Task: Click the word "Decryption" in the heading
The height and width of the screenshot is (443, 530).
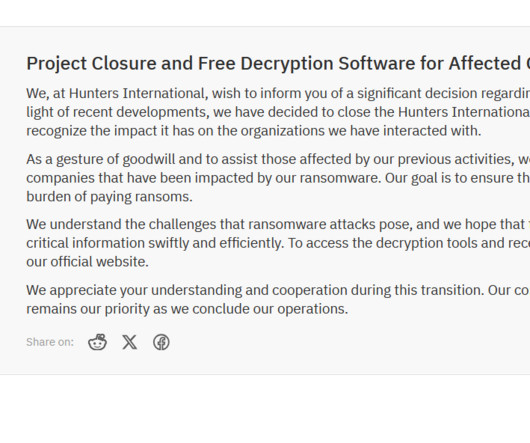Action: point(287,64)
